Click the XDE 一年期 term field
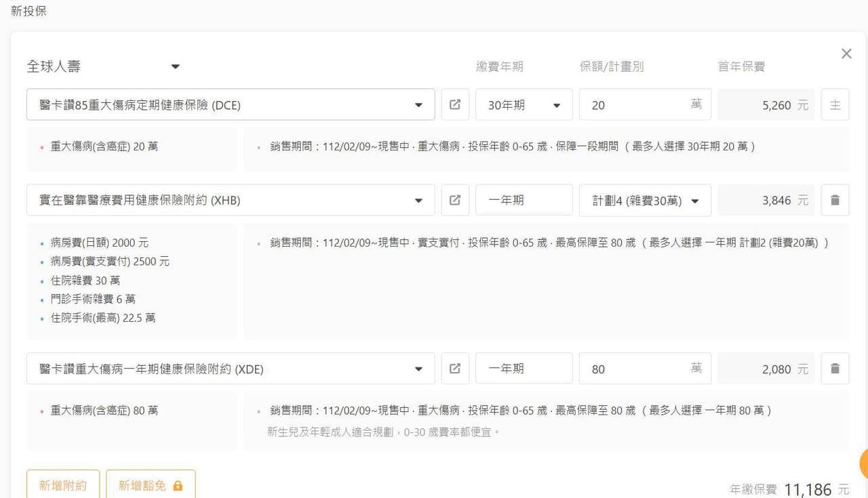 [524, 369]
